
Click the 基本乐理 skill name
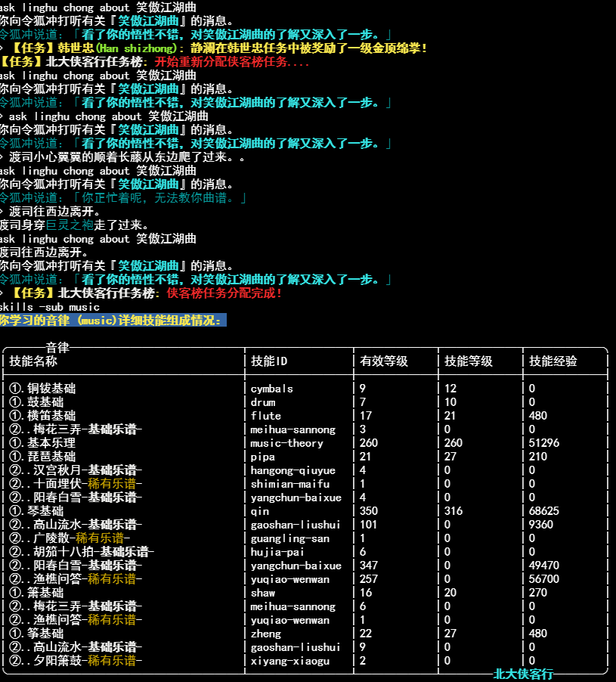[51, 443]
